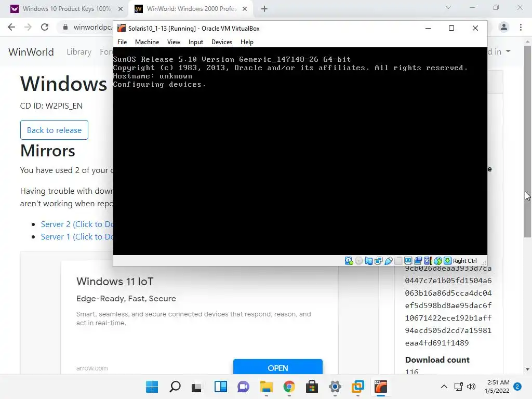Click the VirtualBox title bar app icon
532x399 pixels.
click(x=121, y=28)
